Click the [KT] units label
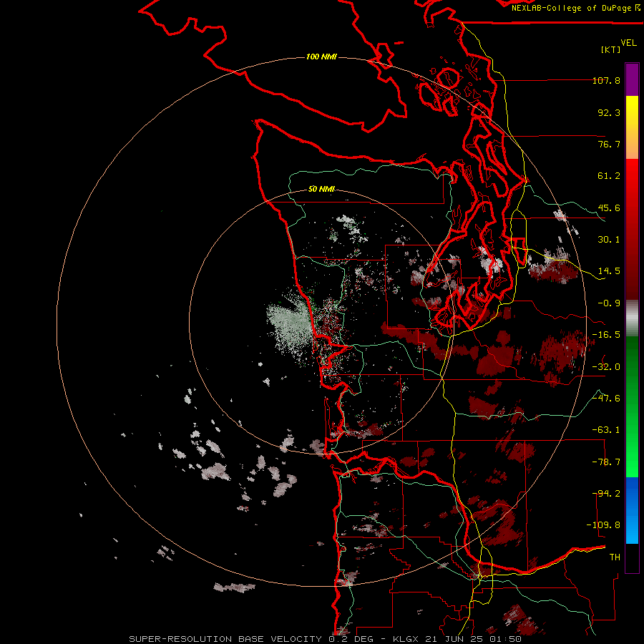644x644 pixels. [611, 49]
